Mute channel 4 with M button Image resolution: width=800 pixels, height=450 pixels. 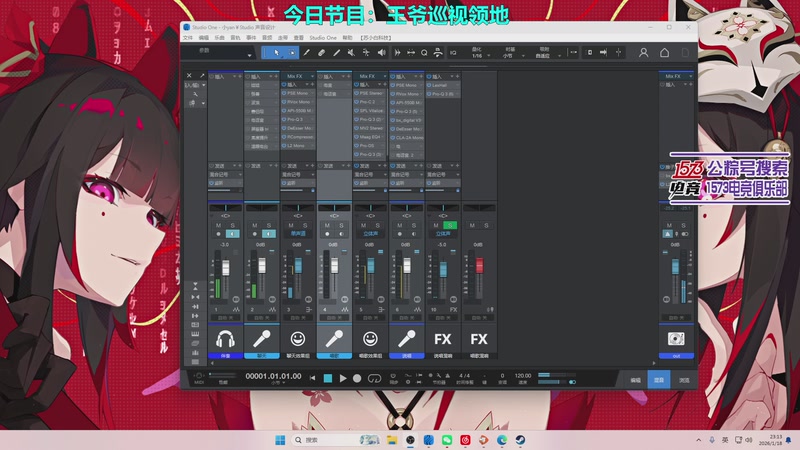327,225
